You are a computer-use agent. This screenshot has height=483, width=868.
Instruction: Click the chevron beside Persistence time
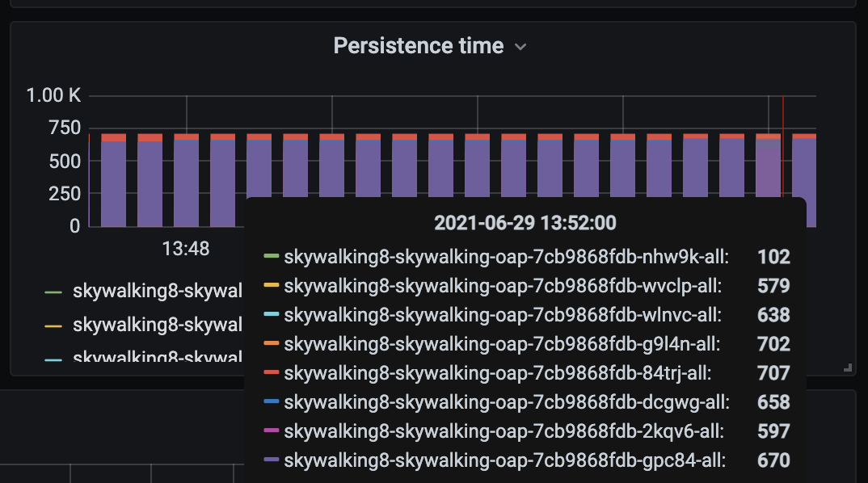[x=520, y=47]
